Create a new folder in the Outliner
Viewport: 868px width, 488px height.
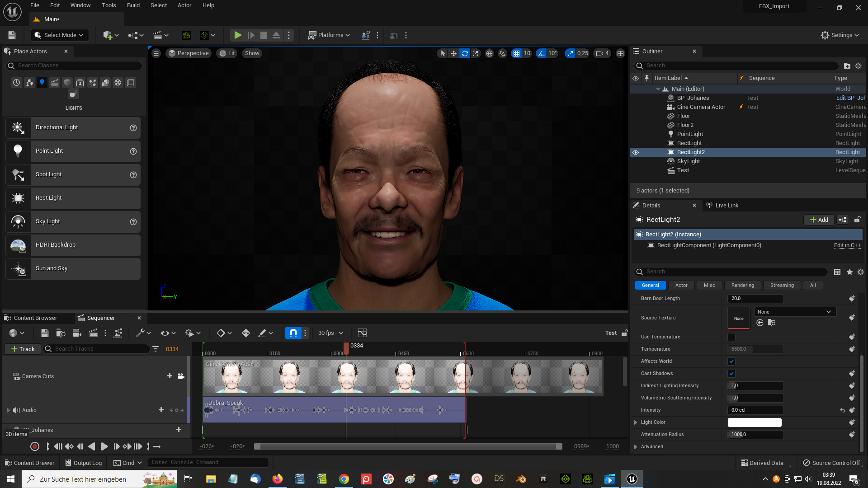pyautogui.click(x=847, y=66)
